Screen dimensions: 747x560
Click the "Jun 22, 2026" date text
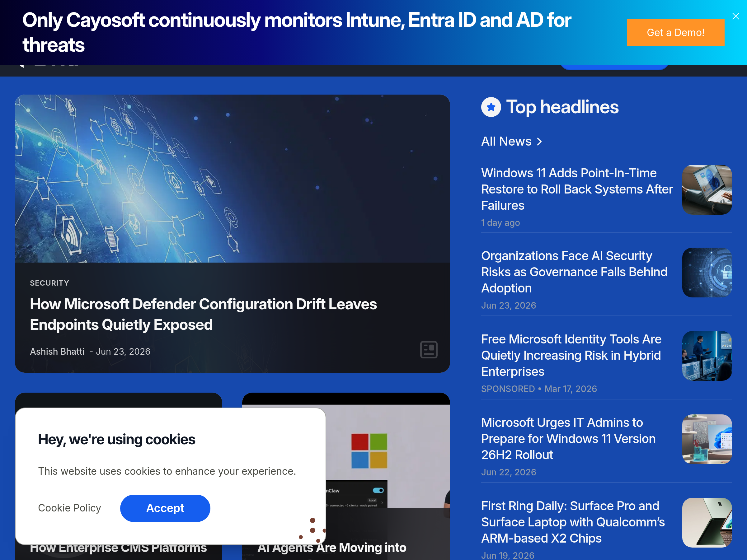509,472
